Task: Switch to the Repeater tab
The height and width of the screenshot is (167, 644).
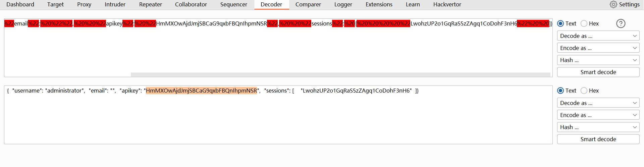Action: tap(150, 4)
